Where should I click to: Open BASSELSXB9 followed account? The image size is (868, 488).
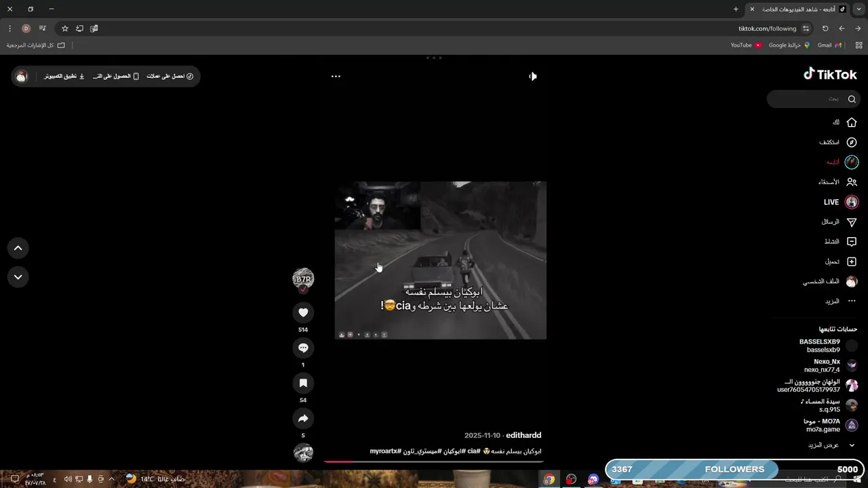(x=828, y=346)
